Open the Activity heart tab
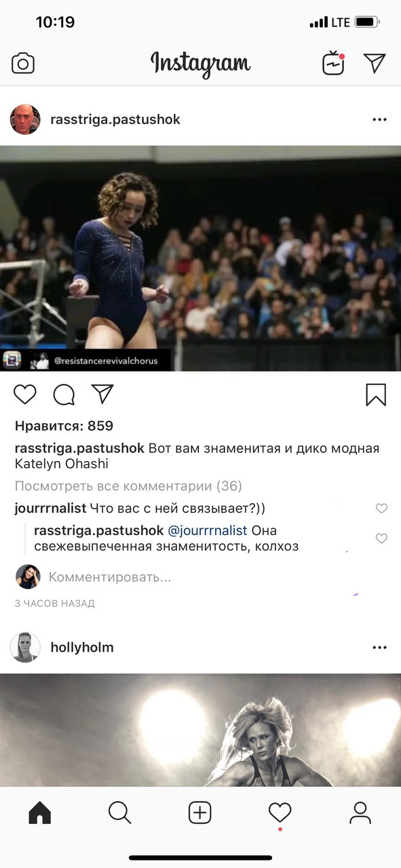The height and width of the screenshot is (868, 401). [x=280, y=812]
